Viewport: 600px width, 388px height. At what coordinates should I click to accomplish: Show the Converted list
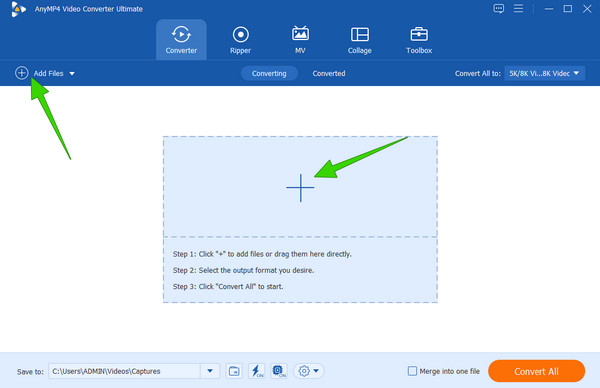[x=329, y=73]
